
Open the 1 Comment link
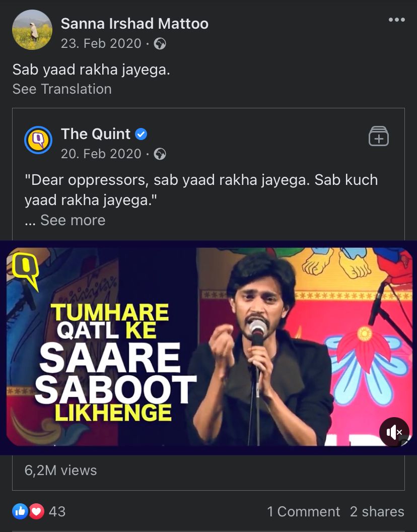click(303, 511)
